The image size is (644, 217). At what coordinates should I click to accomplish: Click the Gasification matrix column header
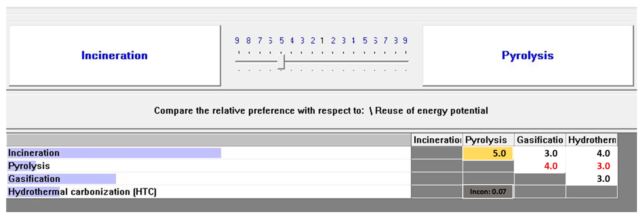tap(540, 140)
